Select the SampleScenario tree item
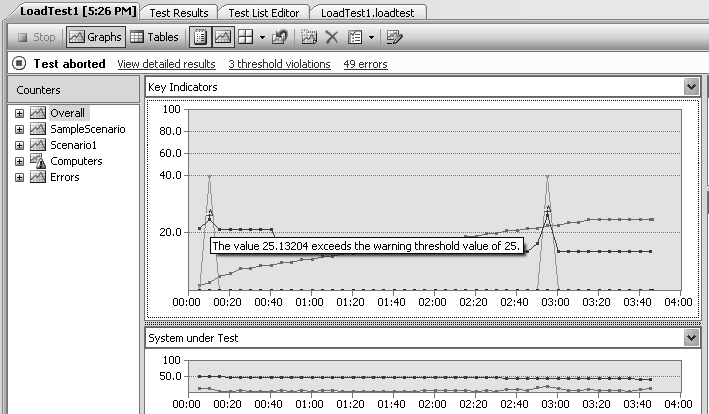Screen dimensions: 709x414 88,129
